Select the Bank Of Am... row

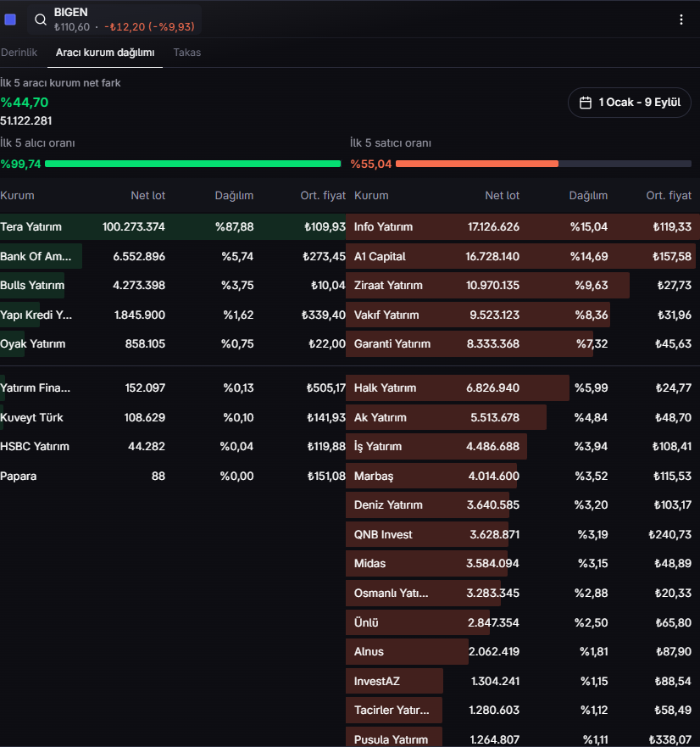click(173, 256)
